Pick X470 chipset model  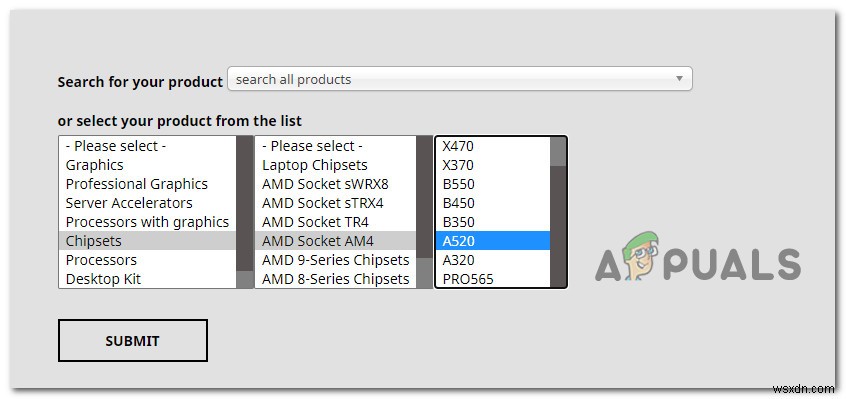[493, 146]
